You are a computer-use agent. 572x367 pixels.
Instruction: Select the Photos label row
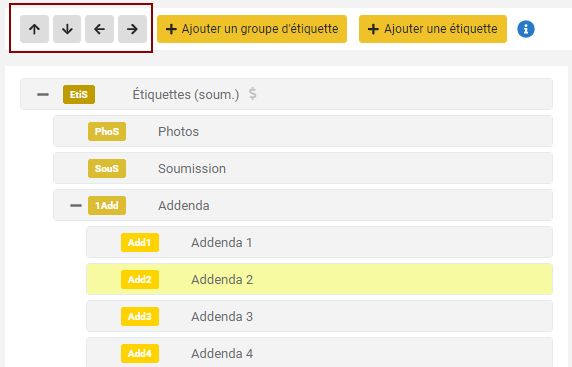coord(303,131)
